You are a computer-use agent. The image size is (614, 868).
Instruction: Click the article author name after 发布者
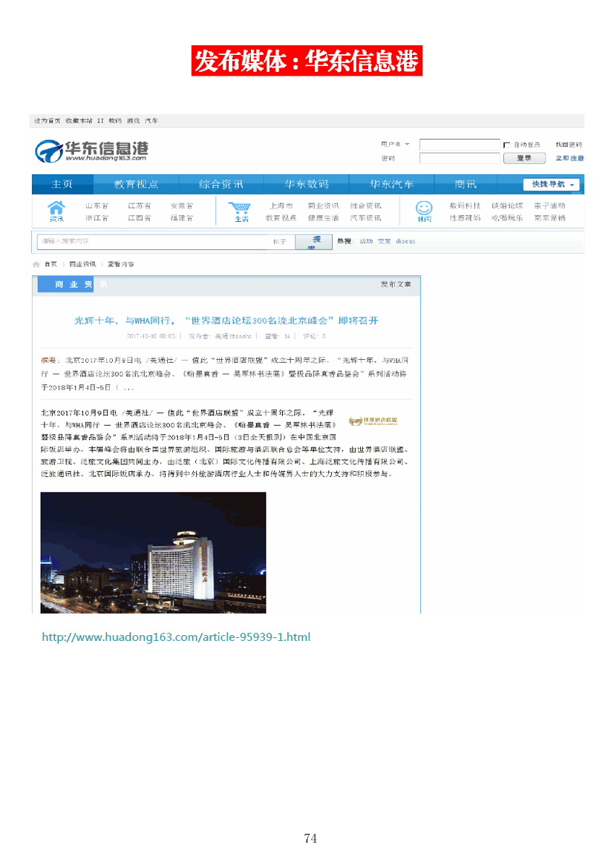coord(233,336)
